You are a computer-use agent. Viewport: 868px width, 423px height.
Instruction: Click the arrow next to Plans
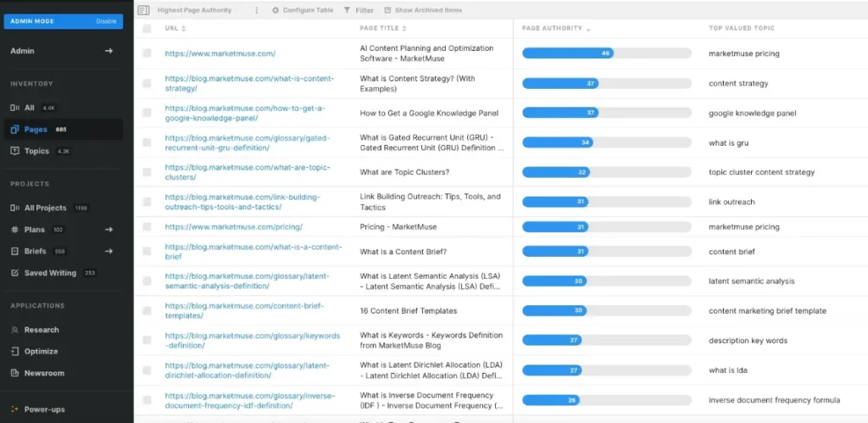(x=109, y=230)
